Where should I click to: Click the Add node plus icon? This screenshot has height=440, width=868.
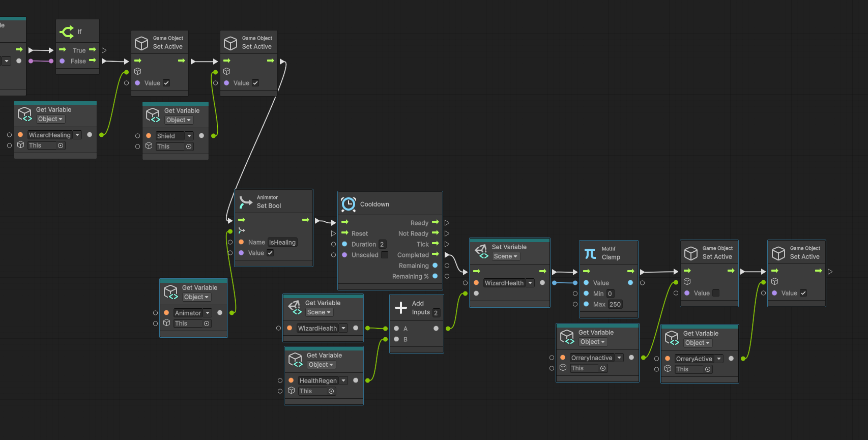[401, 308]
